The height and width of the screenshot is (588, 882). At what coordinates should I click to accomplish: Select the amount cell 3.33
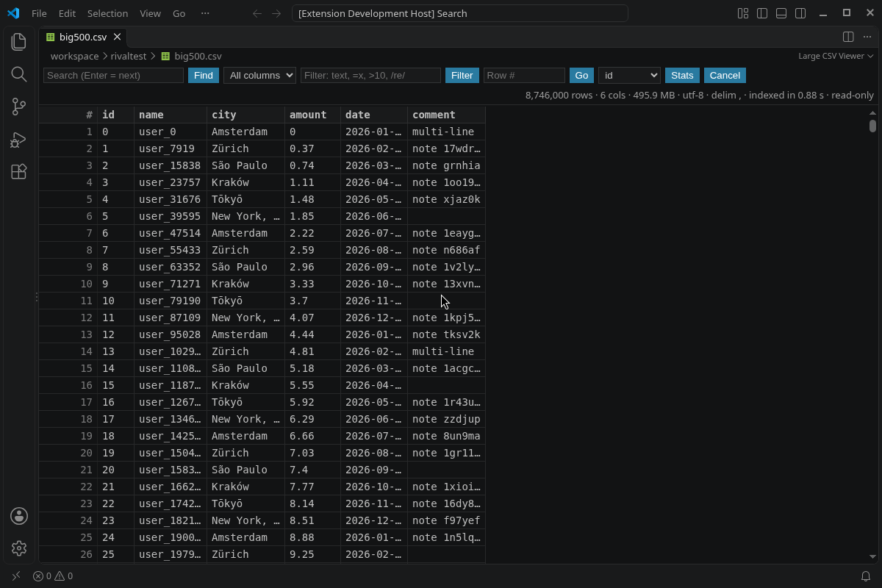click(x=313, y=284)
